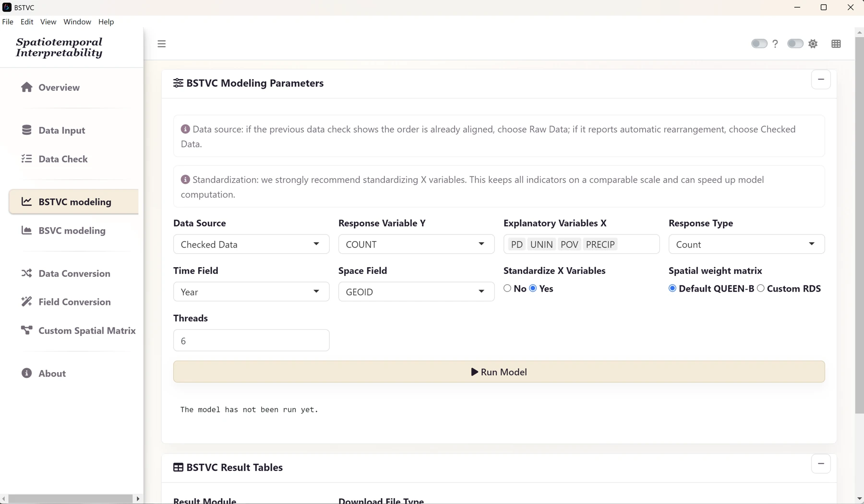Open the View menu
The width and height of the screenshot is (864, 504).
click(x=48, y=22)
